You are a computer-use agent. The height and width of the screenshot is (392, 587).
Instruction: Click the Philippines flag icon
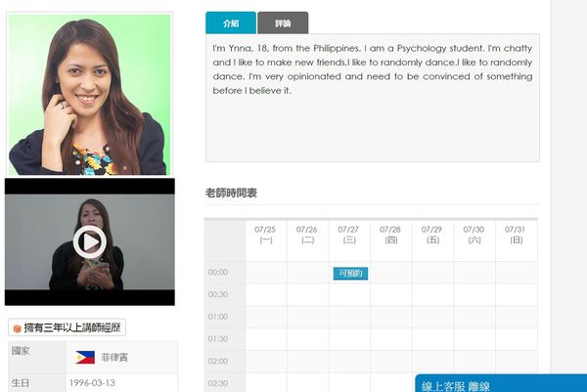[x=83, y=357]
